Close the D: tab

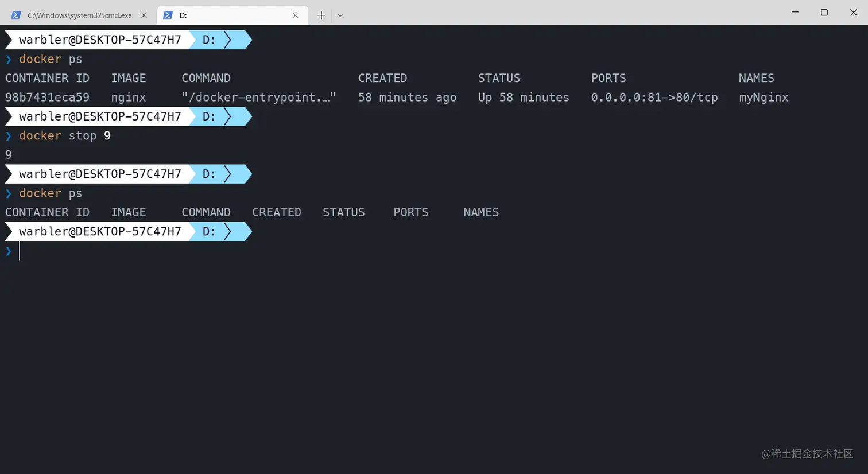click(x=295, y=15)
